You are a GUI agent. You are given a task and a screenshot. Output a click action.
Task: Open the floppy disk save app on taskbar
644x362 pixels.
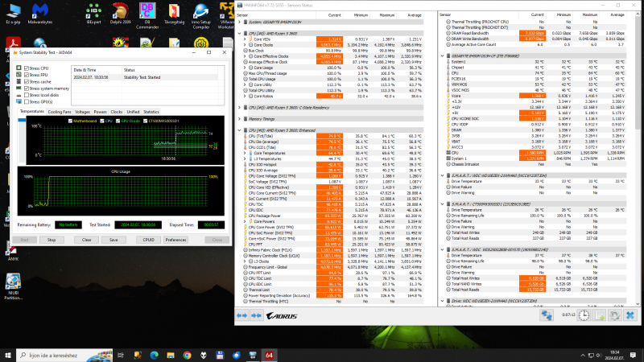pos(220,355)
